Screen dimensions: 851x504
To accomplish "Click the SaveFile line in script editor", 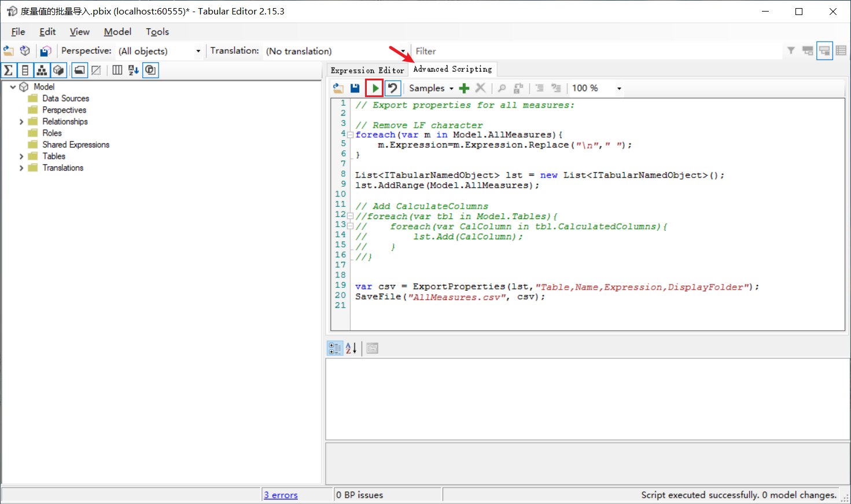I will (450, 297).
